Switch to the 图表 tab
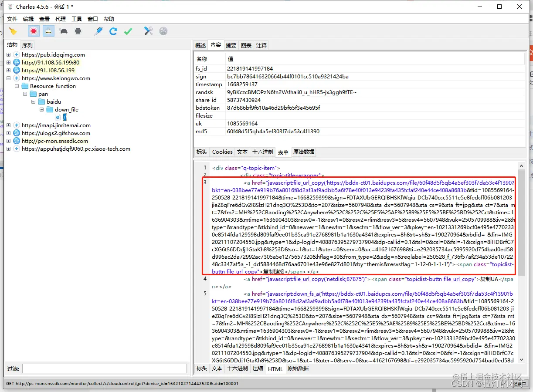Screen dimensions: 533x392 click(x=246, y=45)
